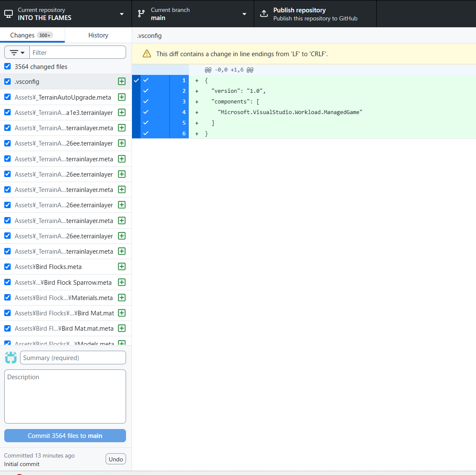Uncheck the a1e3.terrainlayer file checkbox
The height and width of the screenshot is (475, 476).
[x=8, y=112]
